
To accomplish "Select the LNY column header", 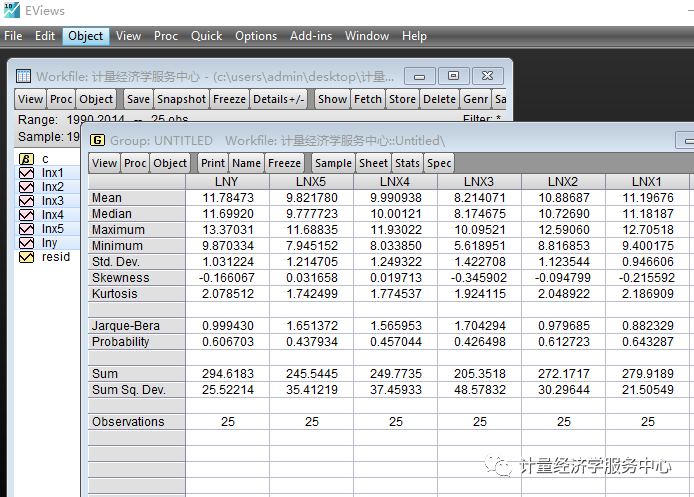I will pos(227,182).
